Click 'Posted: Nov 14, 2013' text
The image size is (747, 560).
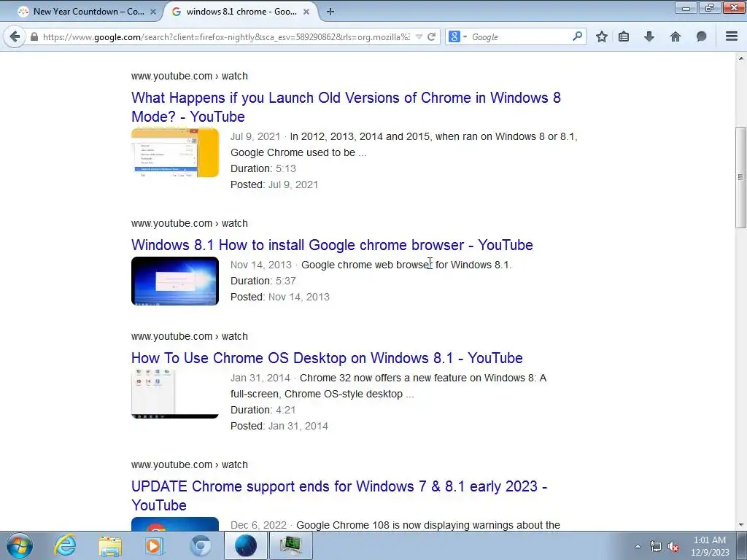(280, 297)
